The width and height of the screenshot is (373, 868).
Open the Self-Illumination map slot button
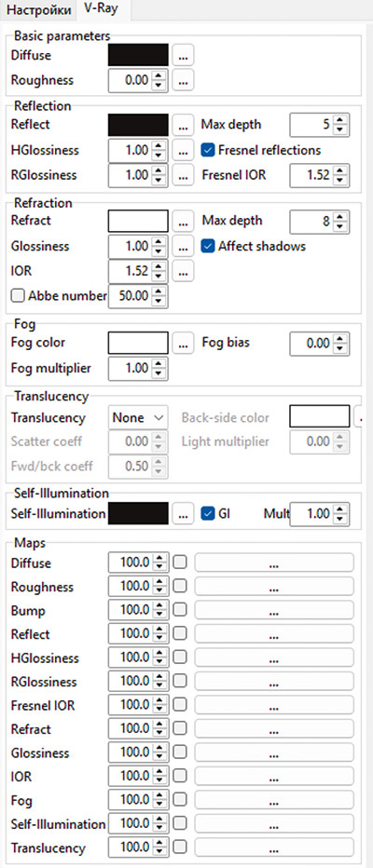(274, 824)
